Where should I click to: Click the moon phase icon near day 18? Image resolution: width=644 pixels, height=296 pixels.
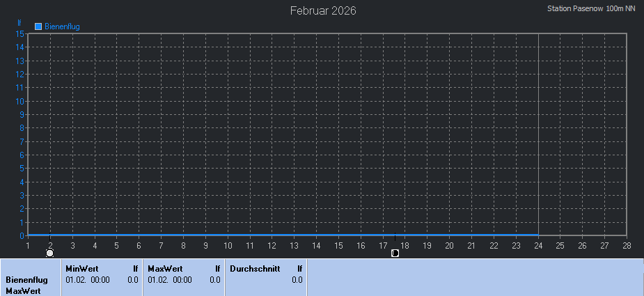395,253
